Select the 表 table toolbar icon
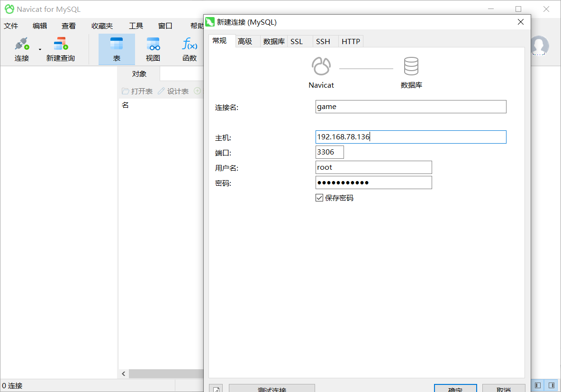Screen dimensions: 561x392 click(x=117, y=44)
